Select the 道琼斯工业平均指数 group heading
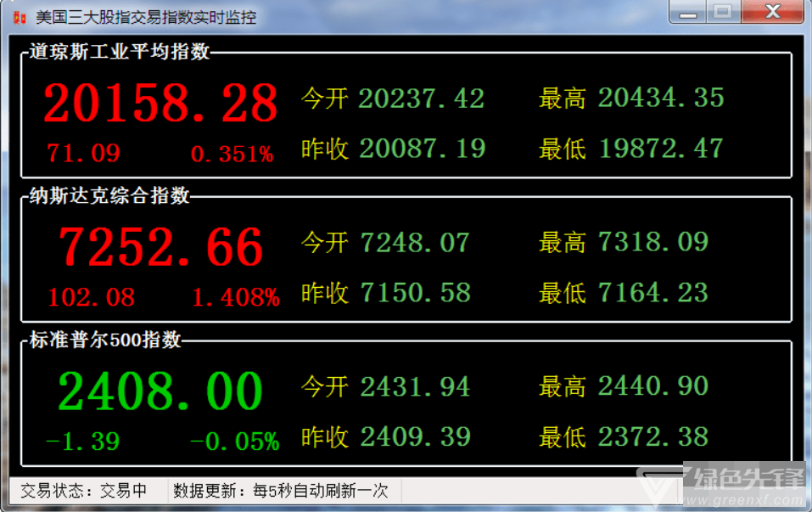 point(120,51)
